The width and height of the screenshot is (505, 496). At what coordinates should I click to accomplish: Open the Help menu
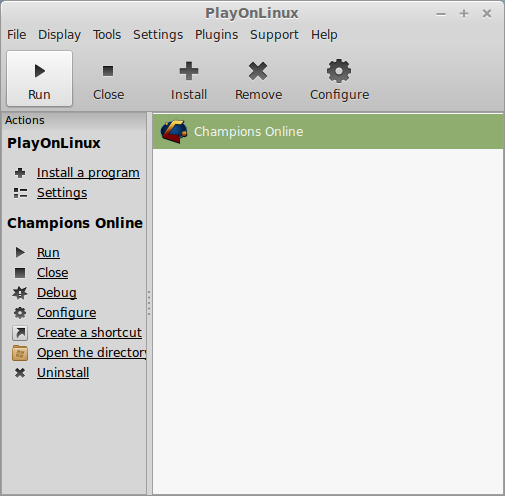324,35
